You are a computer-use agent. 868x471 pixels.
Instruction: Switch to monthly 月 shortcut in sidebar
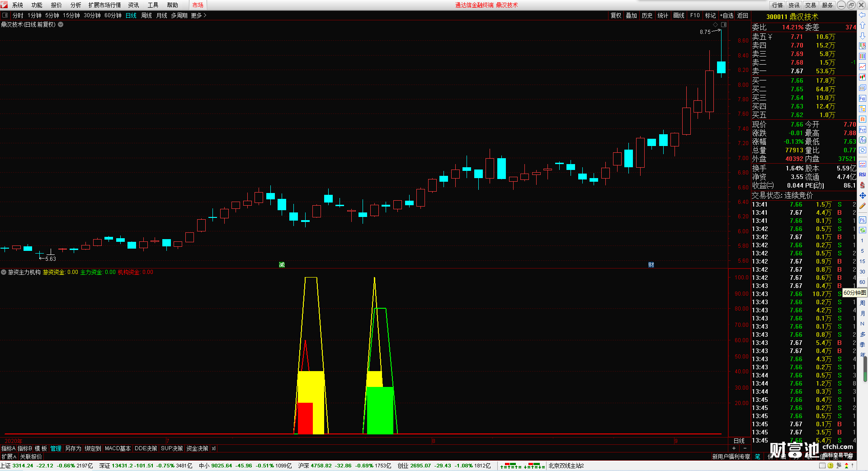click(863, 313)
